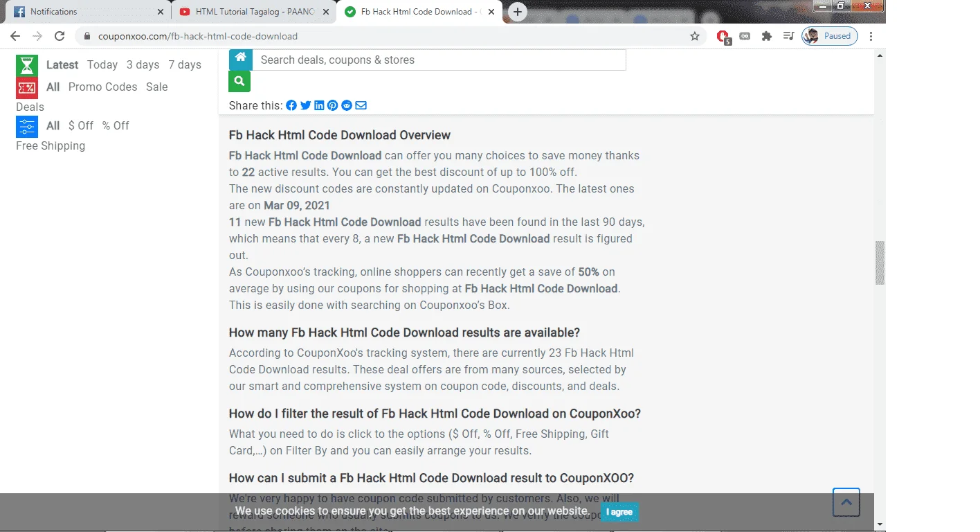Image resolution: width=980 pixels, height=532 pixels.
Task: Share this page on Twitter
Action: click(x=305, y=105)
